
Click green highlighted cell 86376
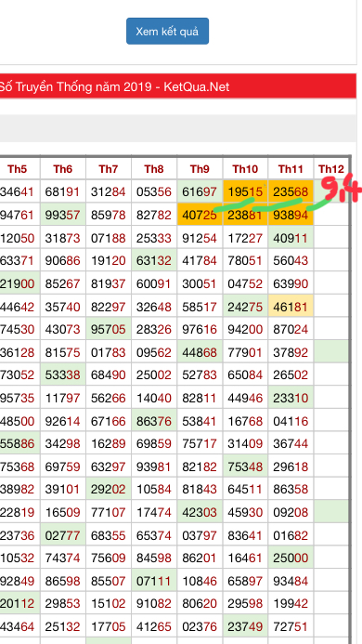click(154, 421)
